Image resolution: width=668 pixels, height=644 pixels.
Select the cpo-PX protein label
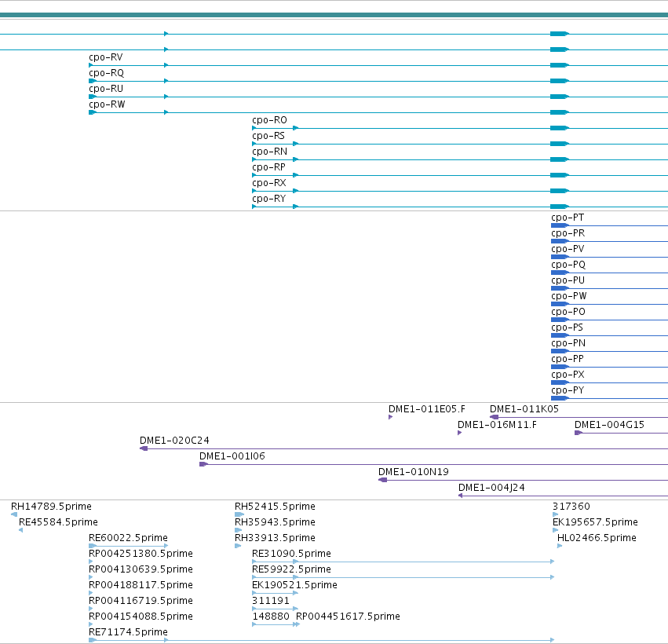(x=568, y=375)
